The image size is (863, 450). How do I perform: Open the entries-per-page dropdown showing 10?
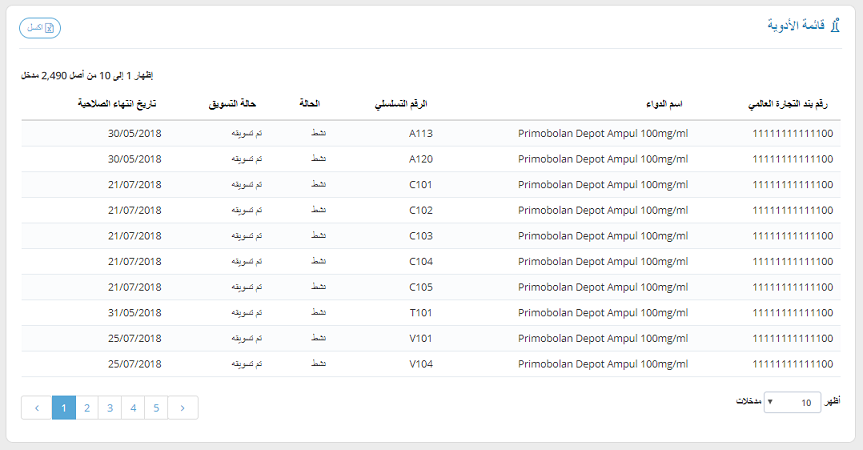click(792, 402)
